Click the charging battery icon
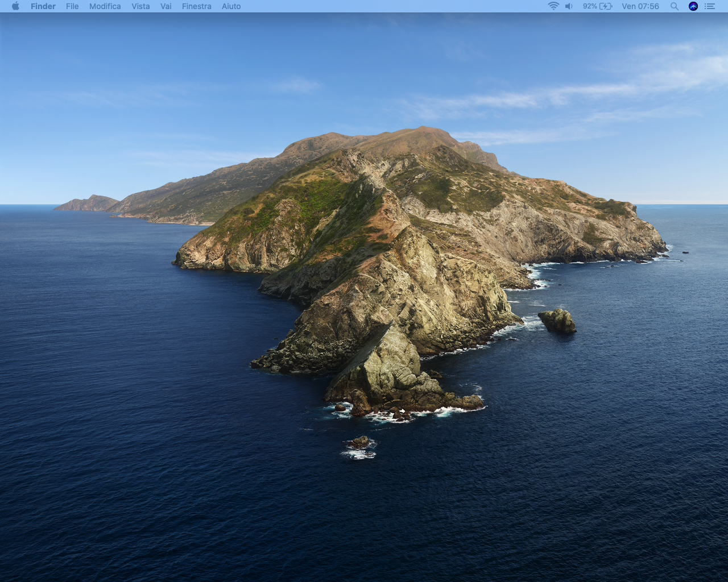Image resolution: width=728 pixels, height=582 pixels. pos(606,6)
